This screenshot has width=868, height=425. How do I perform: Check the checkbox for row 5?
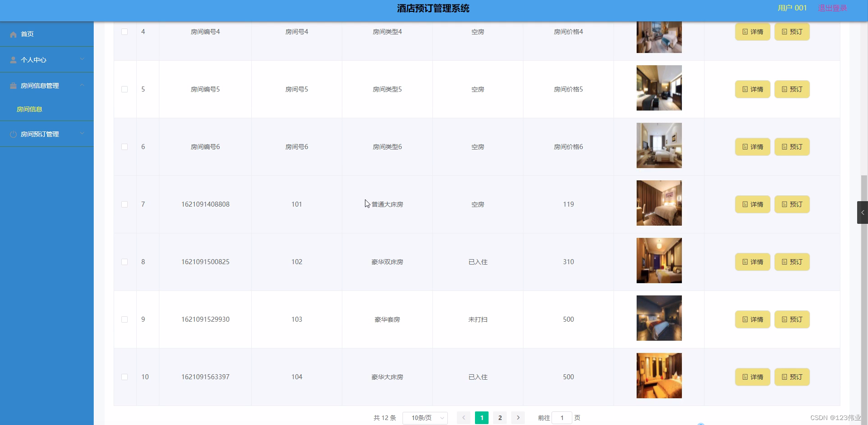125,89
